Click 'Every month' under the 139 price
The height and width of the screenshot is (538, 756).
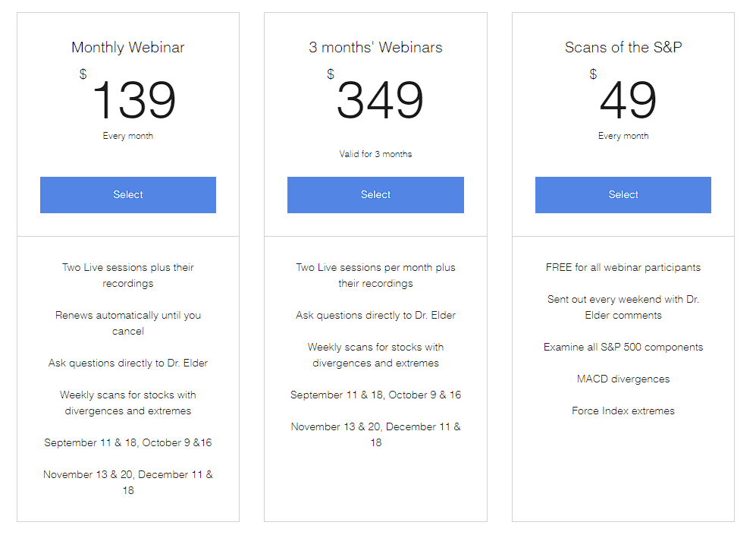[x=127, y=136]
